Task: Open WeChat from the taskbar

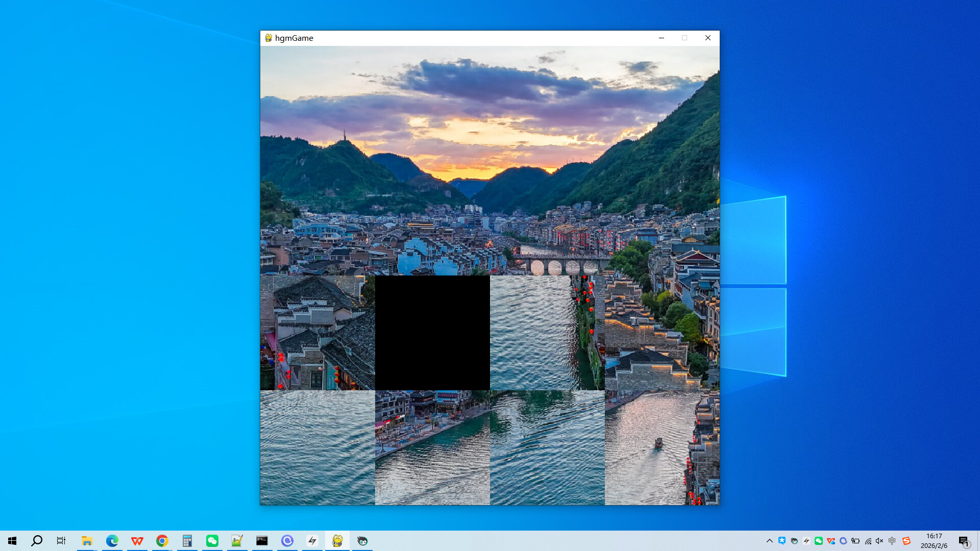Action: (212, 540)
